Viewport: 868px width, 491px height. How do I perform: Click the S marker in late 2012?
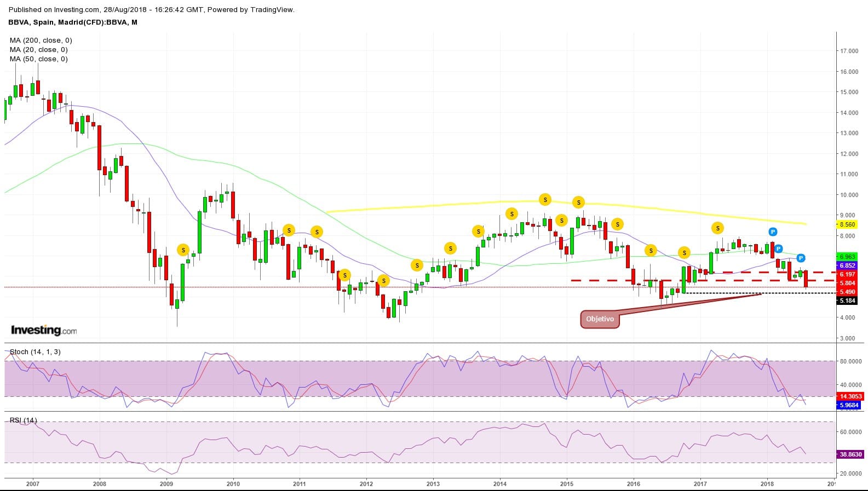coord(417,265)
